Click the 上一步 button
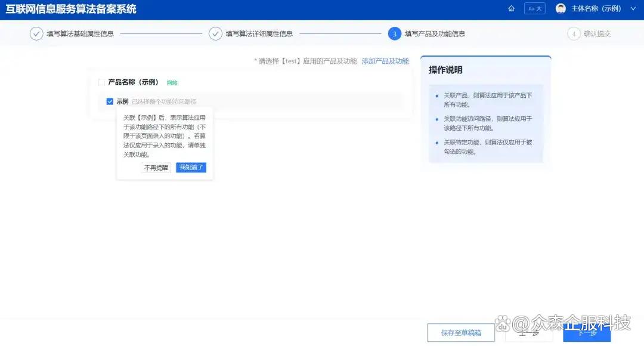Screen dimensions: 644x346 529,333
